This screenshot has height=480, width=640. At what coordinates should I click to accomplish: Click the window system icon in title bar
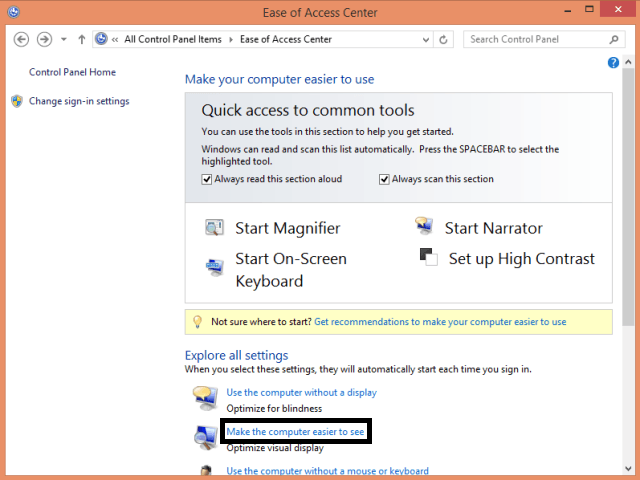pos(13,12)
